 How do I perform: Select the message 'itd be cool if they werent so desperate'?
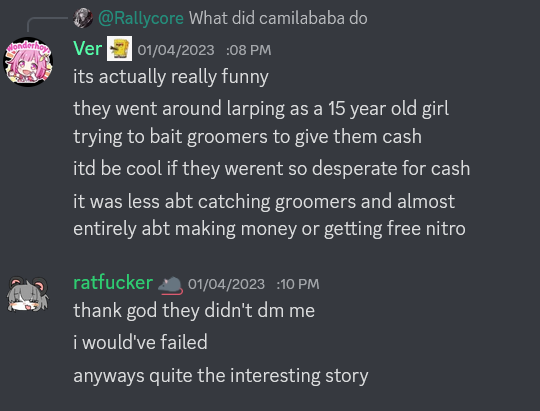271,169
